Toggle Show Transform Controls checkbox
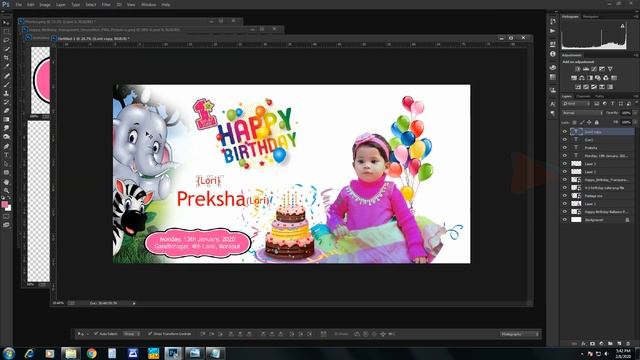Screen dimensions: 640x360 coord(150,334)
